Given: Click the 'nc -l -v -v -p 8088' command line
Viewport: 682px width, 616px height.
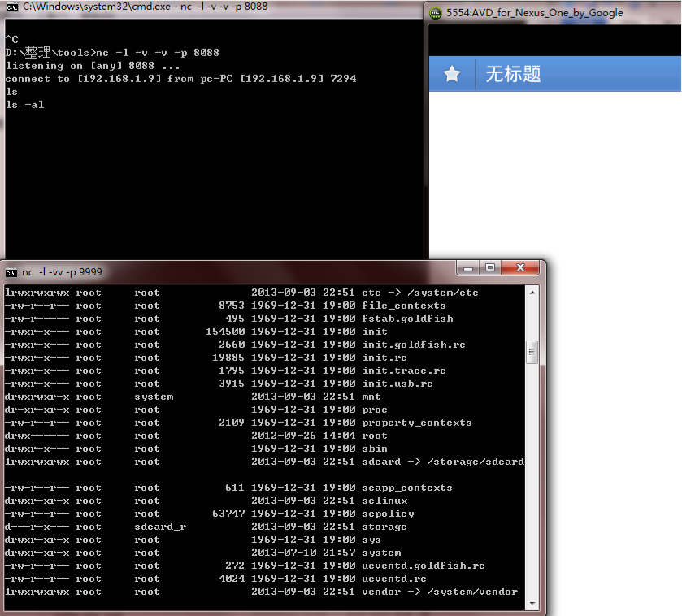Looking at the screenshot, I should [x=158, y=53].
